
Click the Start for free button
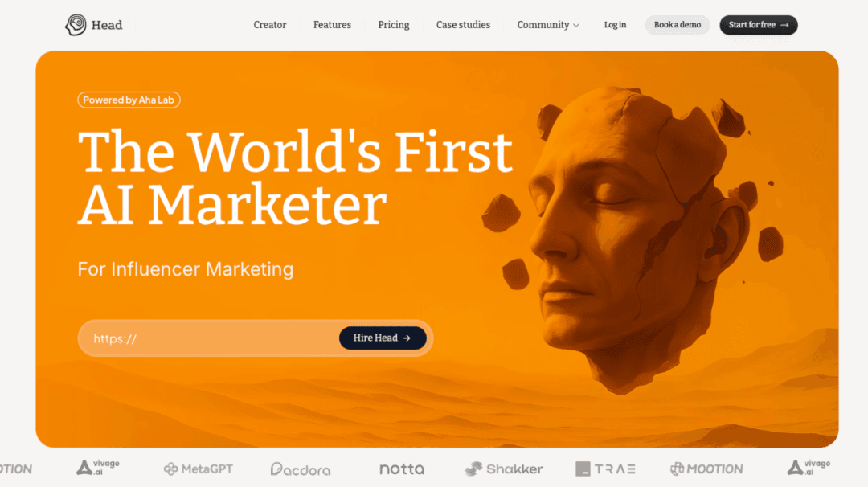tap(759, 25)
